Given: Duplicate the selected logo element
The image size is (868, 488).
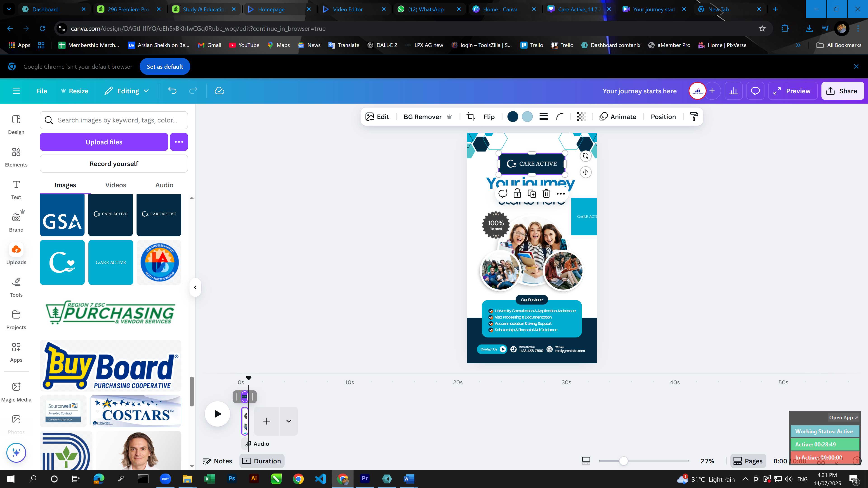Looking at the screenshot, I should [x=532, y=194].
